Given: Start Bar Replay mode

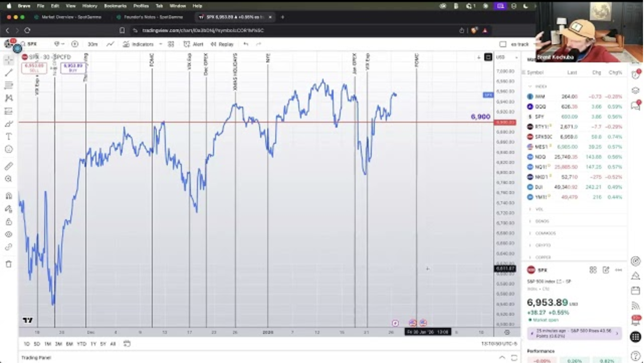Looking at the screenshot, I should (222, 44).
